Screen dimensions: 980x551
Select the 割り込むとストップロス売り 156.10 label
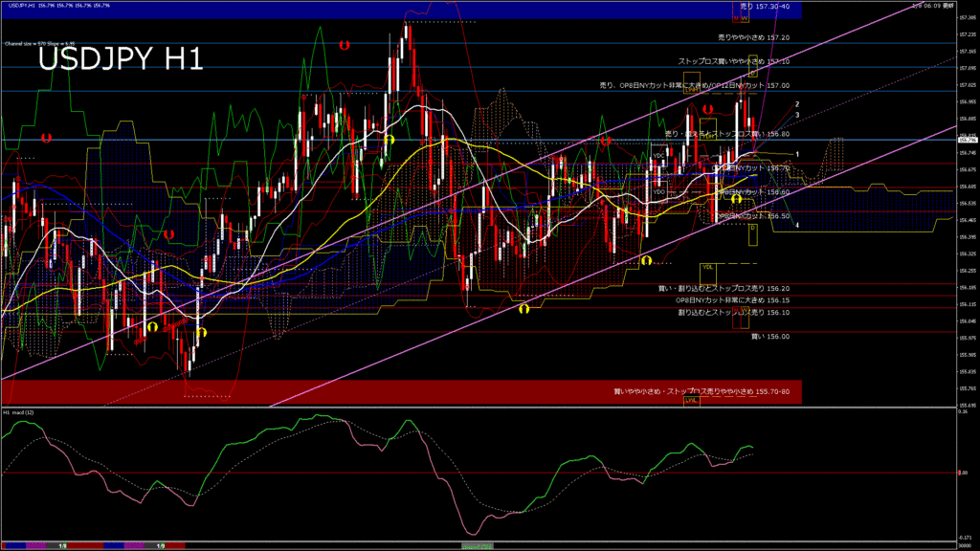click(733, 312)
